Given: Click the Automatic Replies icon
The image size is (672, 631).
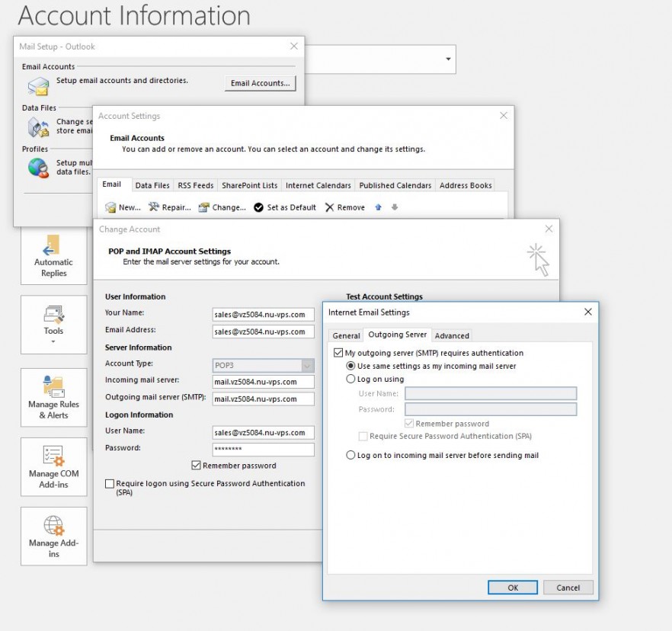Looking at the screenshot, I should (51, 245).
